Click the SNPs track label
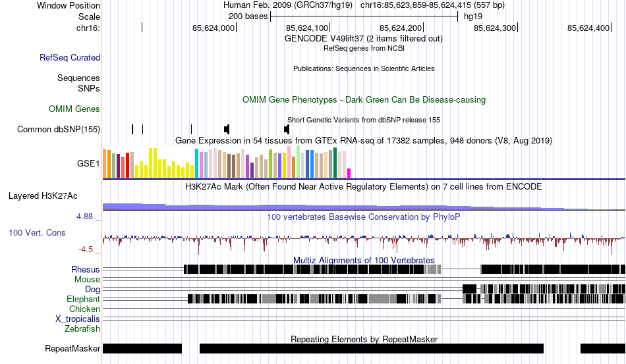 point(89,88)
